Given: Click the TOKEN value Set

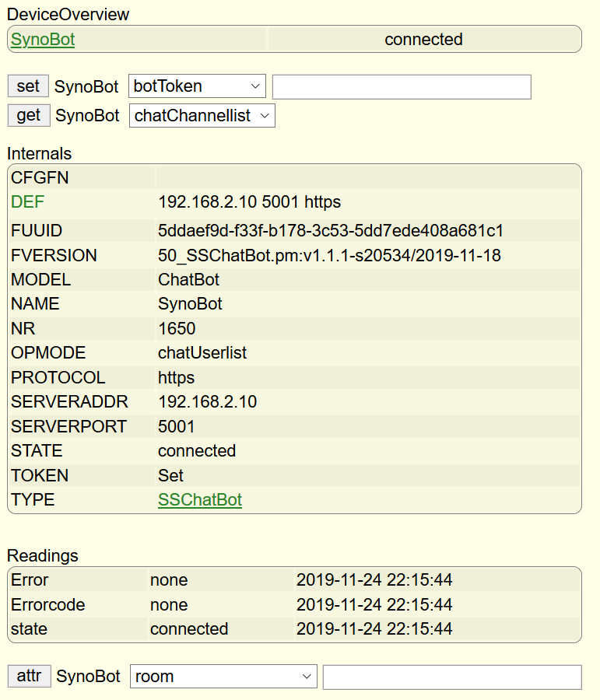Looking at the screenshot, I should 170,475.
